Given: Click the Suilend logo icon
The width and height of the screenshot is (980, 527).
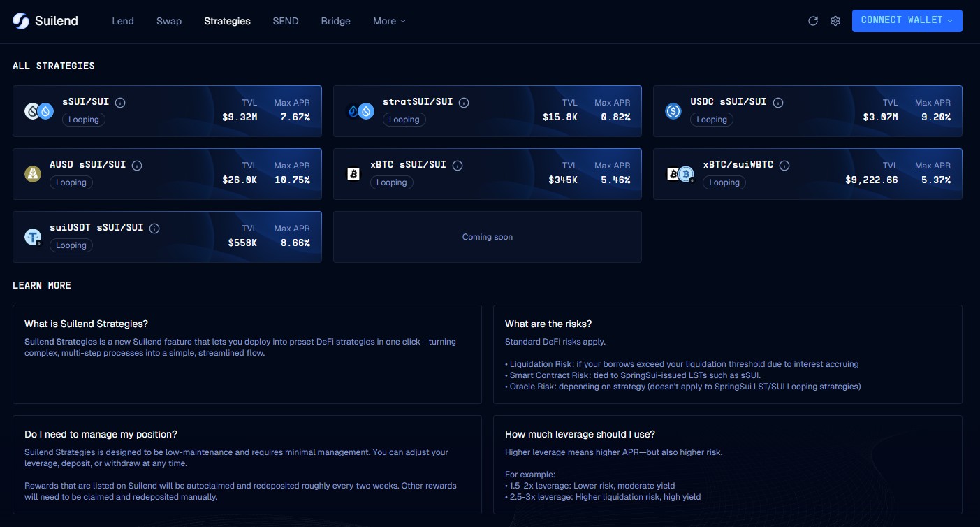Looking at the screenshot, I should (x=21, y=21).
